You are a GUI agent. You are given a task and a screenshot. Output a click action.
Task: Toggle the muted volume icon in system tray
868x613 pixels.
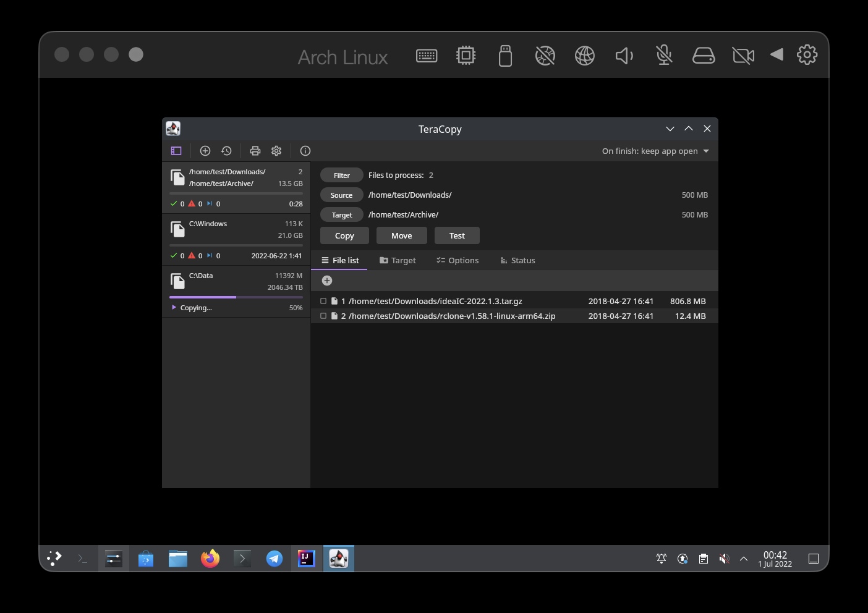[x=725, y=559]
